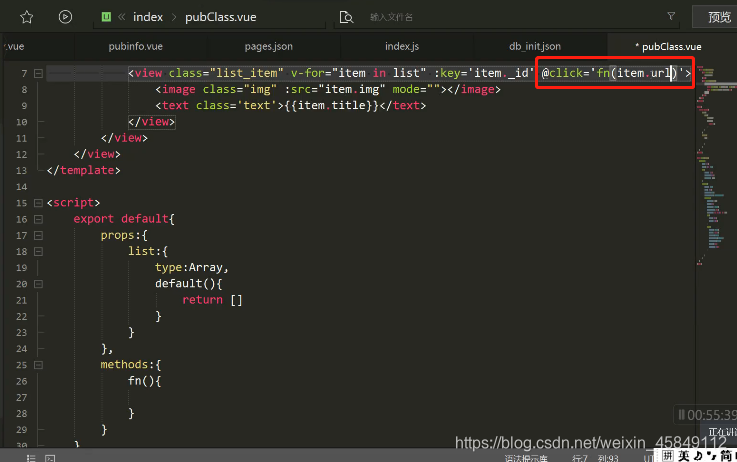This screenshot has width=737, height=462.
Task: Toggle the IME 简 simplified Chinese icon
Action: click(726, 455)
